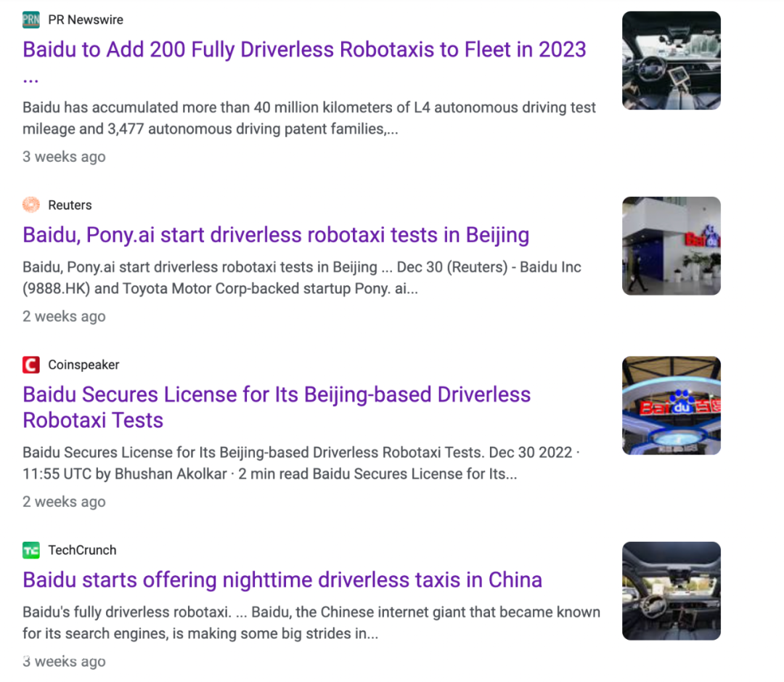Screen dimensions: 784x682
Task: Open Baidu to Add 200 Fully Driverless Robotaxis headline
Action: click(x=304, y=62)
